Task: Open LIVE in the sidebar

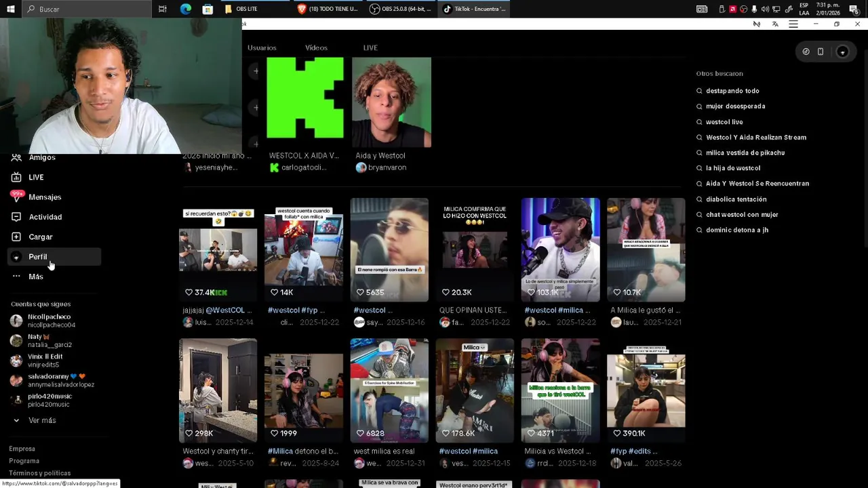Action: click(x=36, y=178)
